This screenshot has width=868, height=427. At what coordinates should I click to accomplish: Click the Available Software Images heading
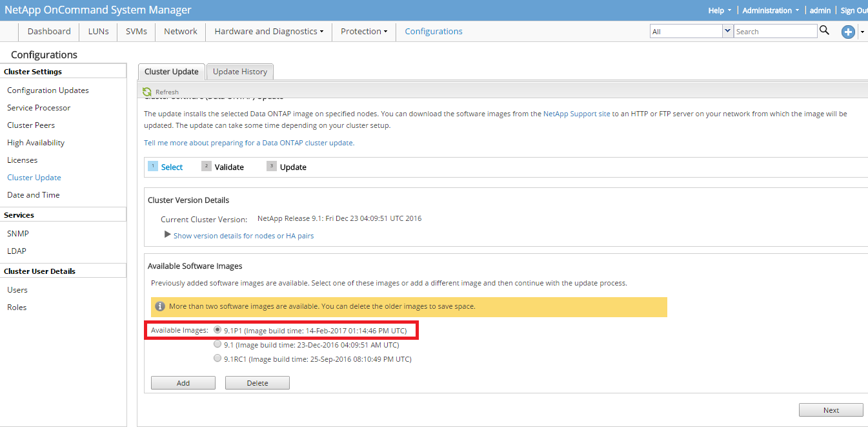coord(195,266)
